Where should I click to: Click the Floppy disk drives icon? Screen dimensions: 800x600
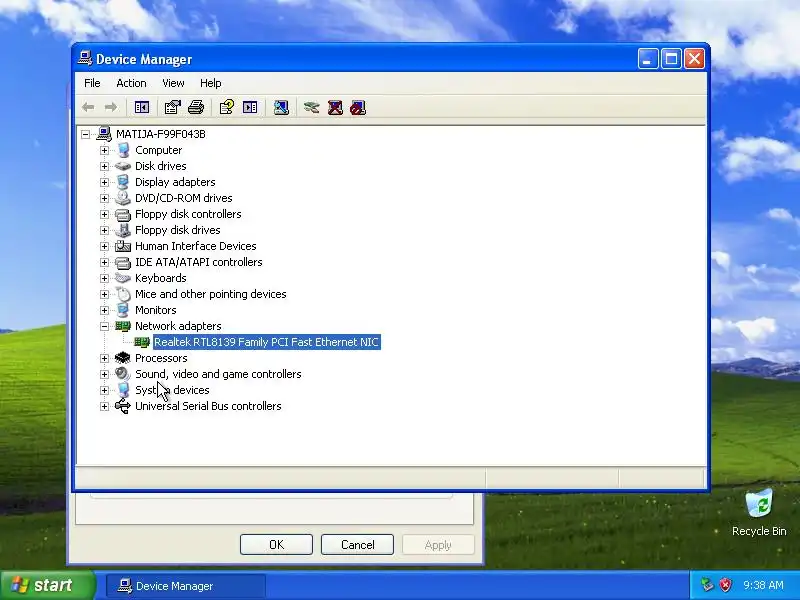(x=122, y=230)
